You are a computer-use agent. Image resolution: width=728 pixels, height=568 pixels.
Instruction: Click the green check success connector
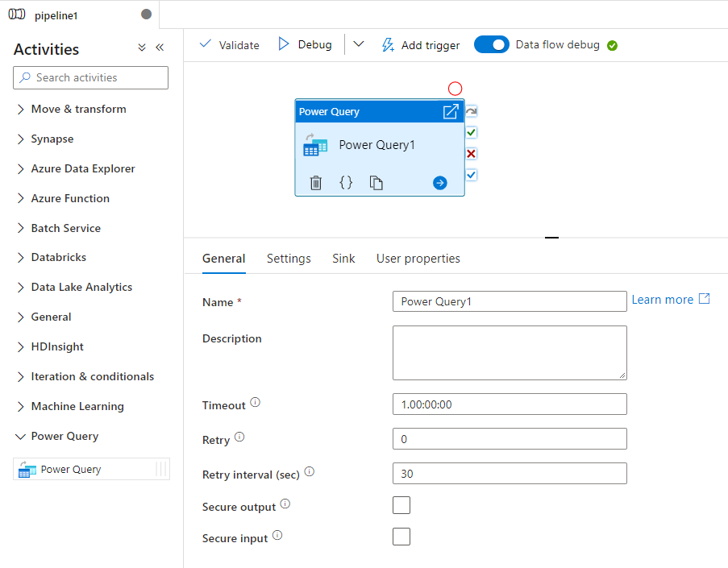point(472,132)
